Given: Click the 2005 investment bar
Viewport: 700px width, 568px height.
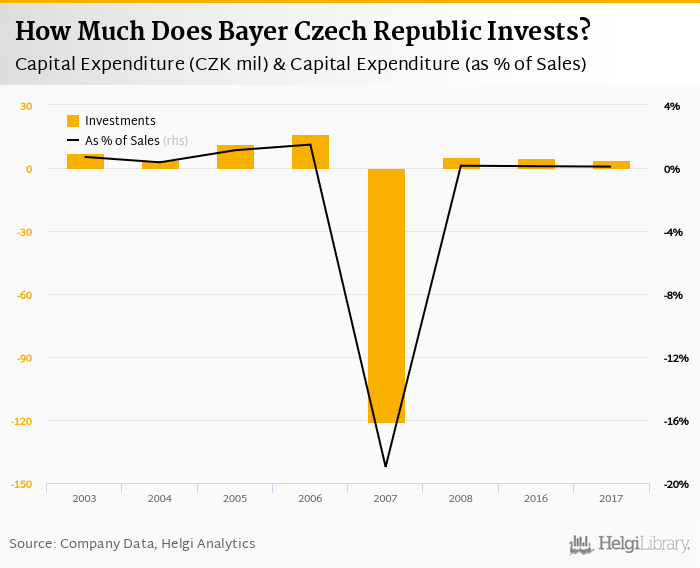Looking at the screenshot, I should 235,157.
